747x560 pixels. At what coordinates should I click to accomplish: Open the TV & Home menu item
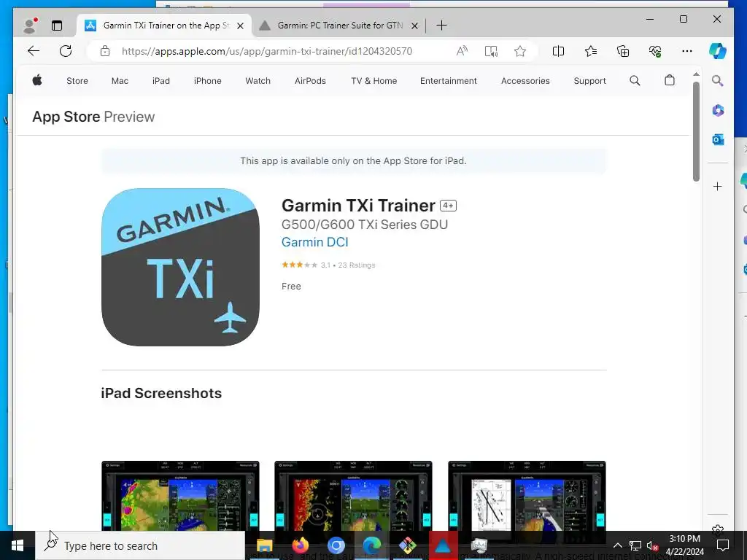point(374,81)
